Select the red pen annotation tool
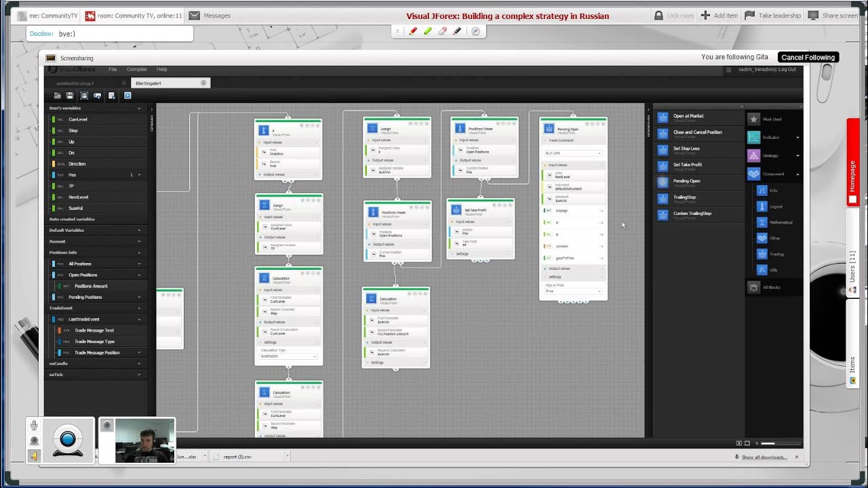 coord(413,31)
